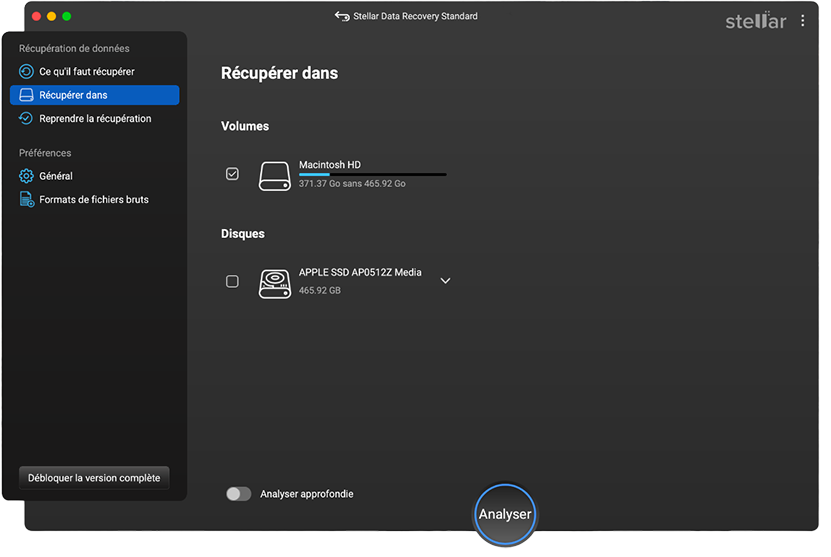831x557 pixels.
Task: Select 'Reprendre la récupération' in sidebar
Action: pos(95,118)
